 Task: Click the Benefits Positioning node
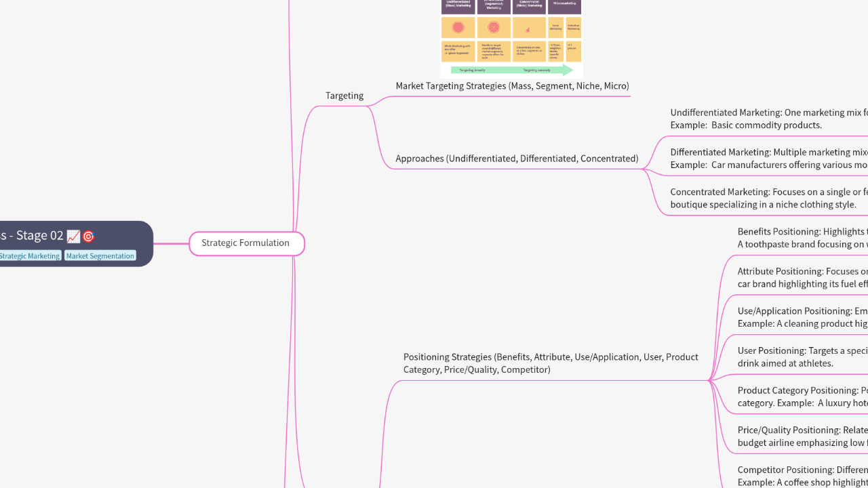[803, 238]
